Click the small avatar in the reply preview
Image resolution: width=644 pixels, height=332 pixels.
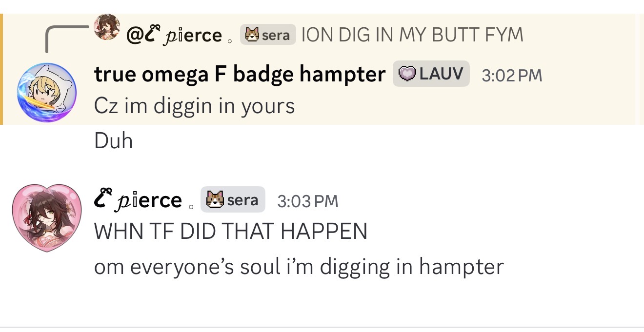(x=107, y=27)
